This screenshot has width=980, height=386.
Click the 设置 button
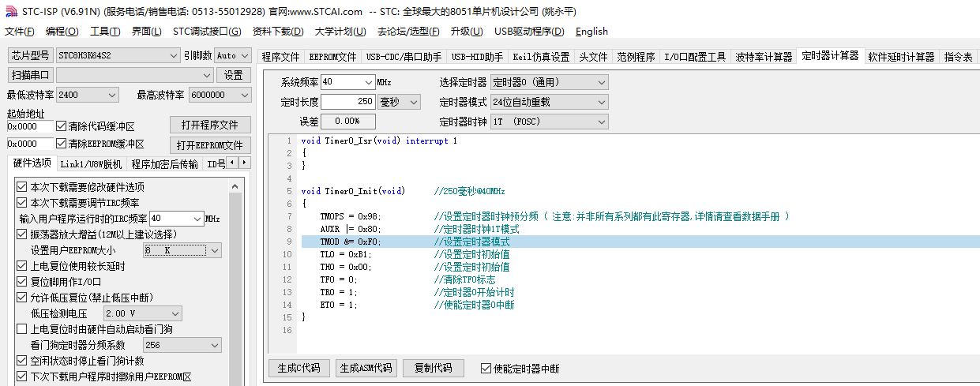click(x=234, y=75)
